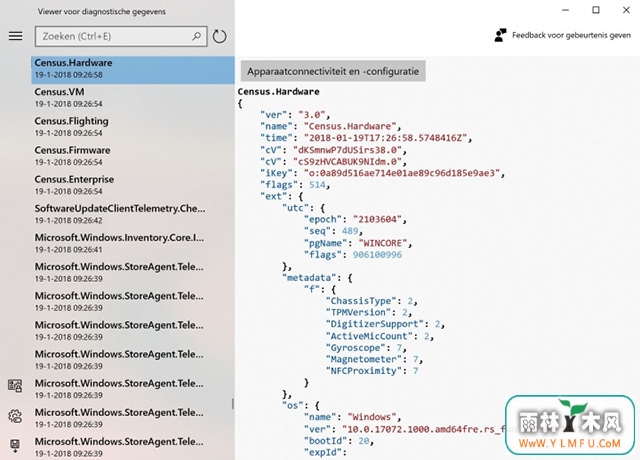This screenshot has width=640, height=460.
Task: Click the flags value 906100996
Action: coord(377,255)
